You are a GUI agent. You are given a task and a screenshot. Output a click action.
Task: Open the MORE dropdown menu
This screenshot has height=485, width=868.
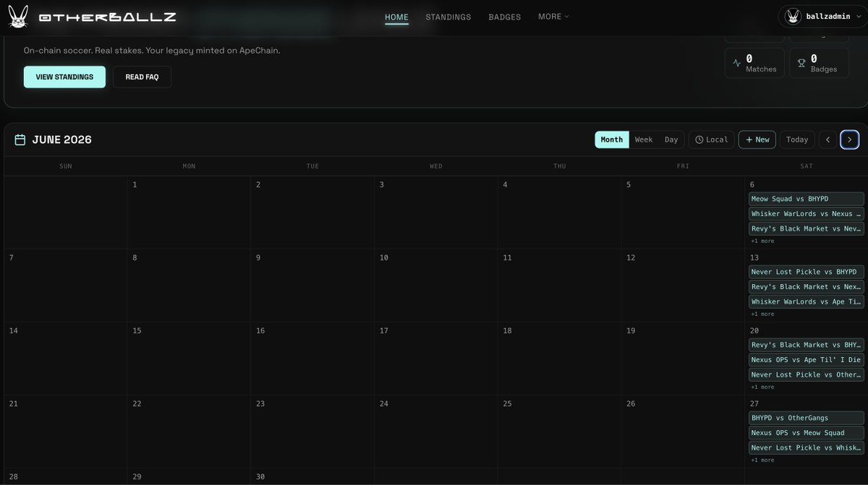pos(553,16)
